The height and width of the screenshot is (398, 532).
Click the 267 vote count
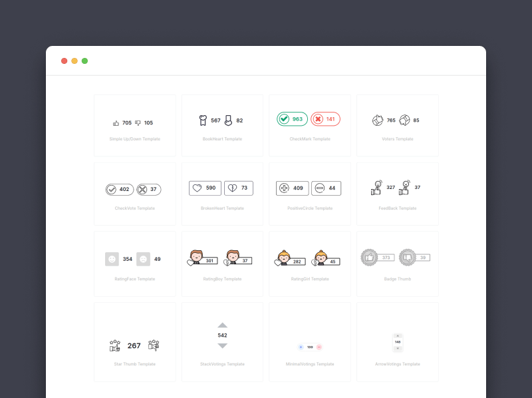click(134, 345)
